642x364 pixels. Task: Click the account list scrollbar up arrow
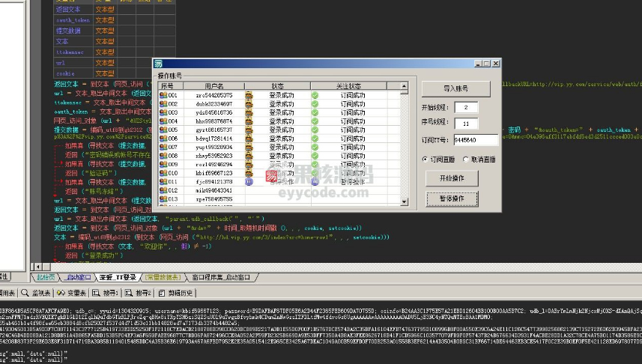404,86
